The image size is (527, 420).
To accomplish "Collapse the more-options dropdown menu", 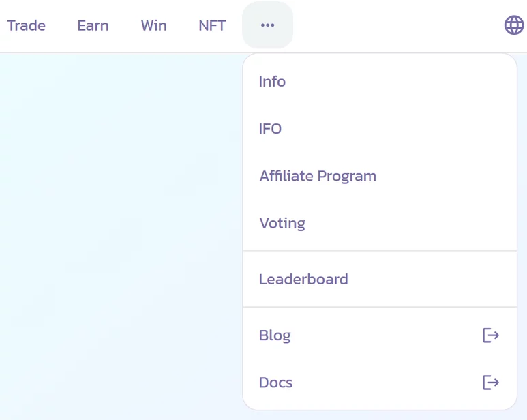I will tap(267, 25).
